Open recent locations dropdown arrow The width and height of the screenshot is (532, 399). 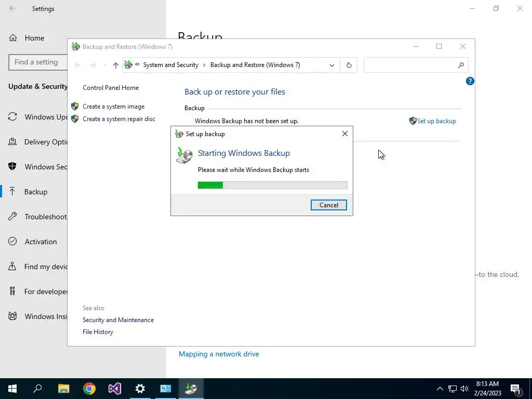pos(105,65)
